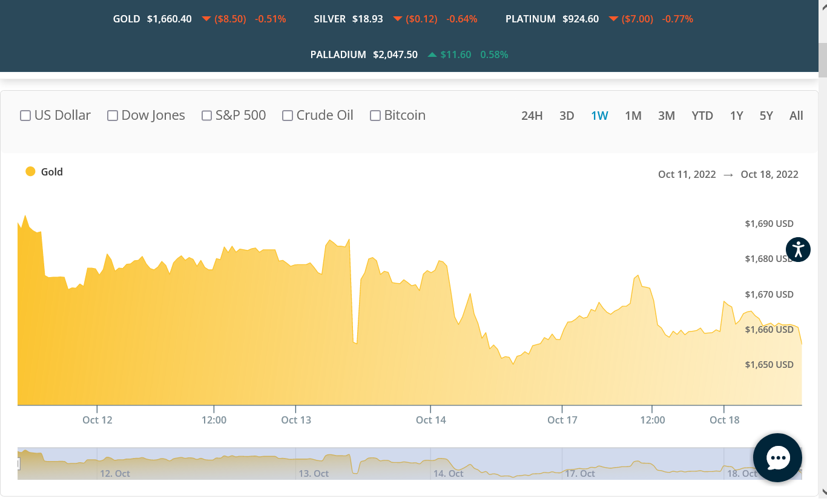This screenshot has height=504, width=827.
Task: Toggle the Gold legend dot
Action: (30, 172)
